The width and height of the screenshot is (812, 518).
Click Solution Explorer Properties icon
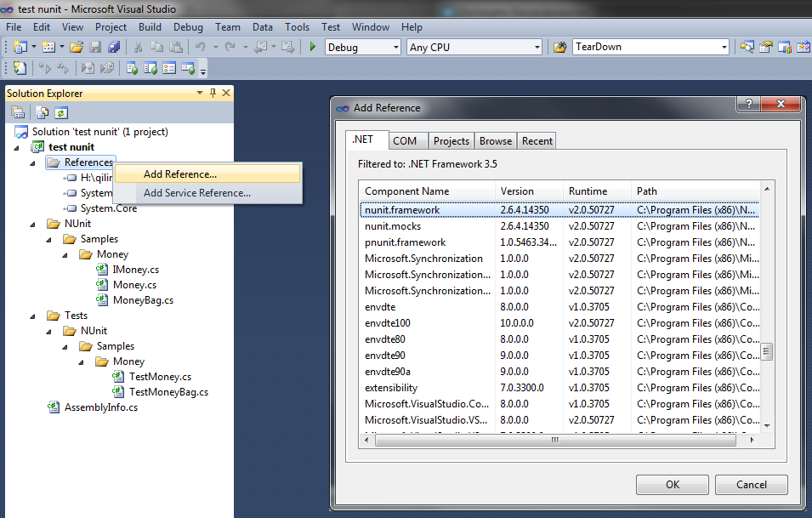pos(18,112)
